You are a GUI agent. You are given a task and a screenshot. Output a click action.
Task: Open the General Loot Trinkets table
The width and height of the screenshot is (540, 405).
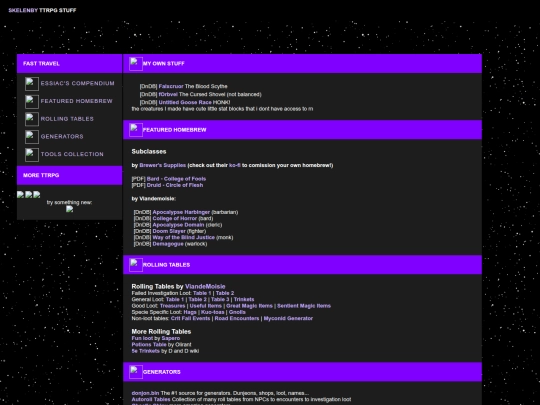coord(244,300)
